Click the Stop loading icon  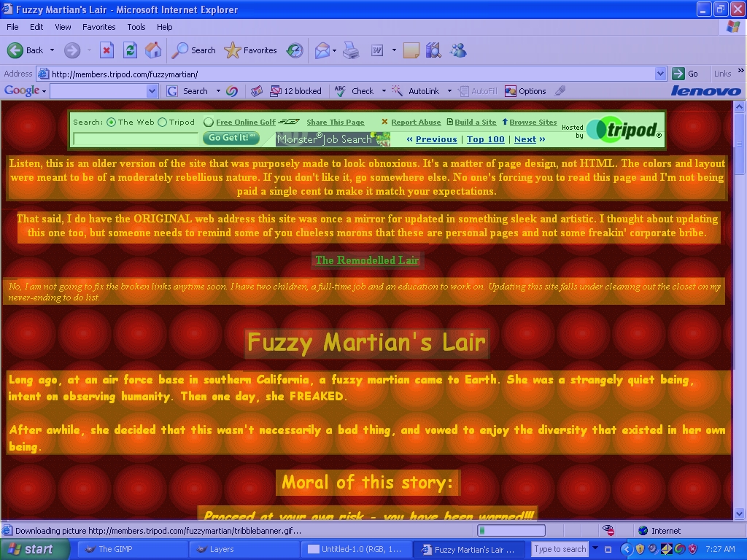coord(107,50)
